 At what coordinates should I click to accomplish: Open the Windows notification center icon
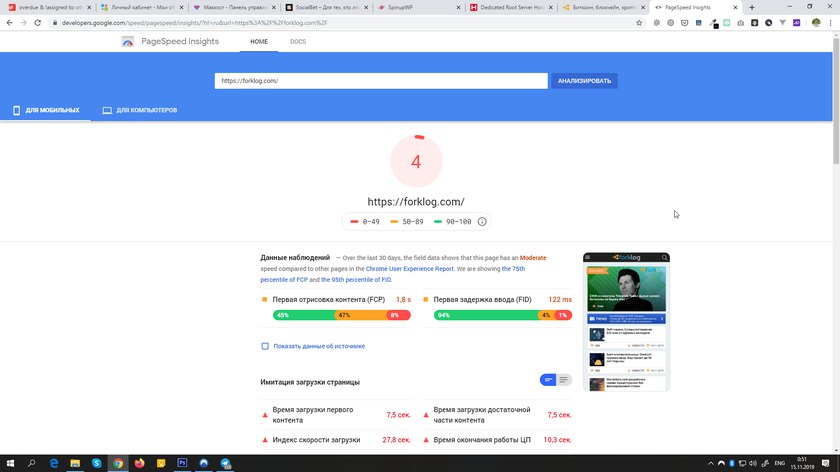[x=826, y=463]
